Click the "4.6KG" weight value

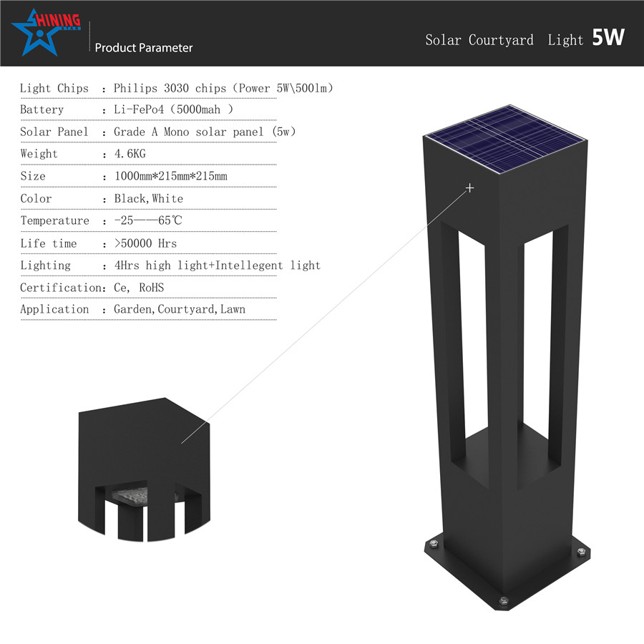(x=130, y=154)
